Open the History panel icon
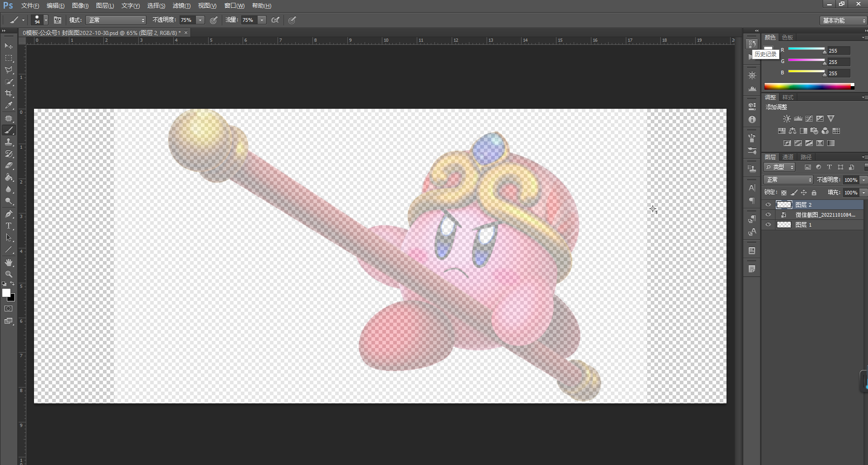 point(752,44)
